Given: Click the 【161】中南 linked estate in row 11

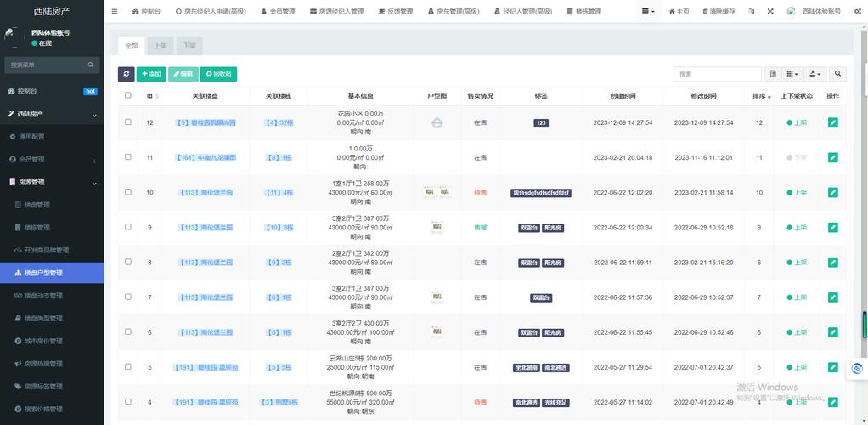Looking at the screenshot, I should coord(206,157).
